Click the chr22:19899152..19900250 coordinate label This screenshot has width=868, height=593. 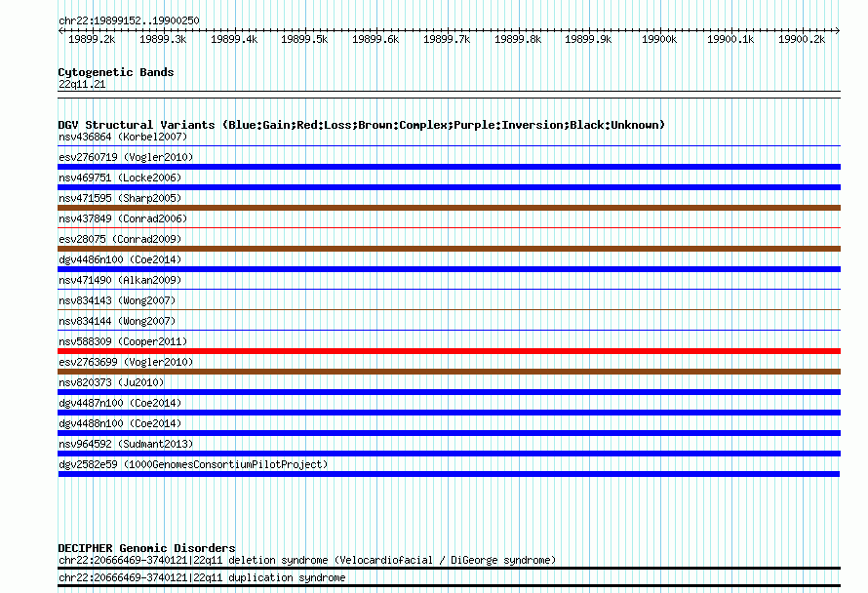click(x=129, y=20)
